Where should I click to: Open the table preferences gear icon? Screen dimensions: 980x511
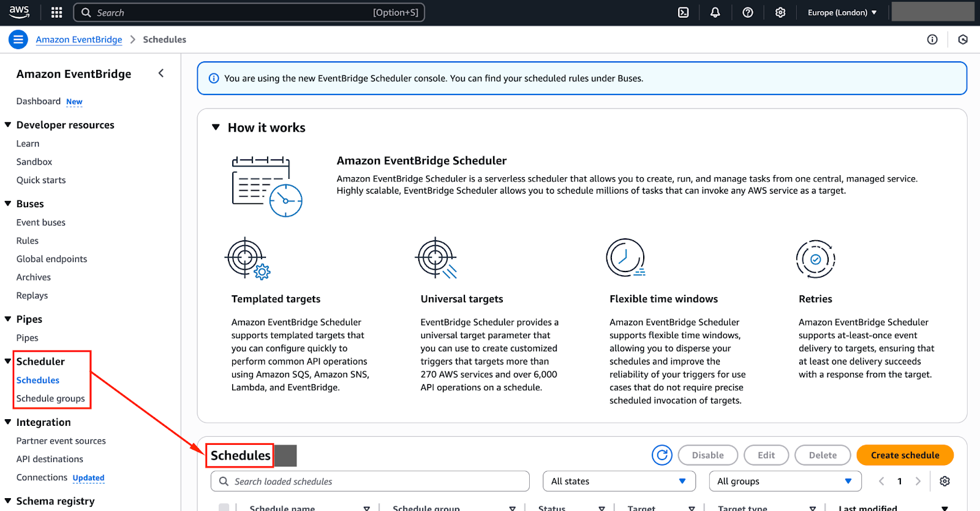(944, 481)
